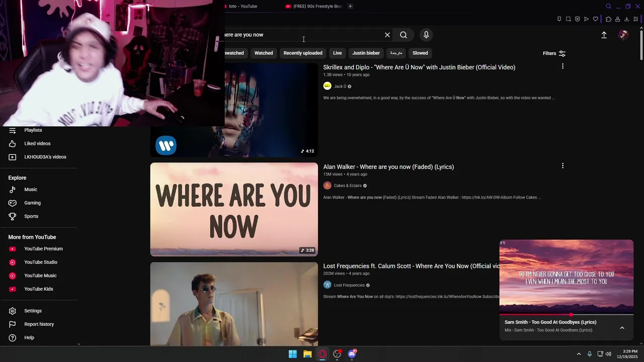Open the Alan Walker Faded lyrics title
This screenshot has width=644, height=362.
[x=388, y=167]
